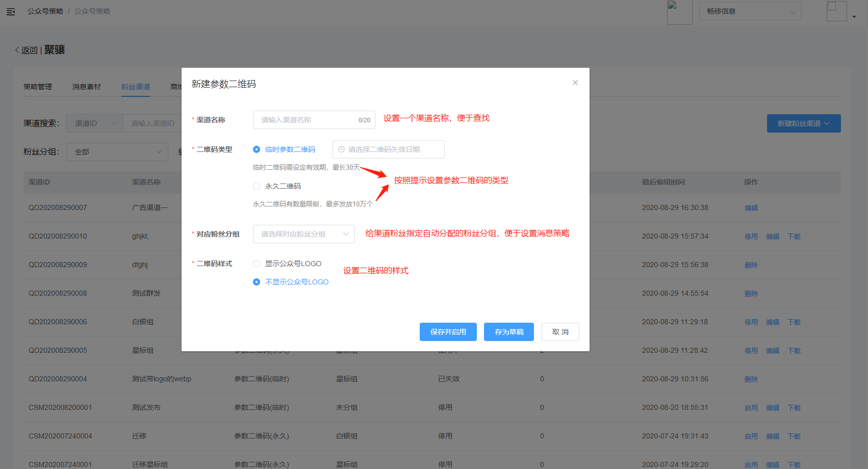Click the 存为草稿 button
Image resolution: width=868 pixels, height=469 pixels.
tap(508, 332)
